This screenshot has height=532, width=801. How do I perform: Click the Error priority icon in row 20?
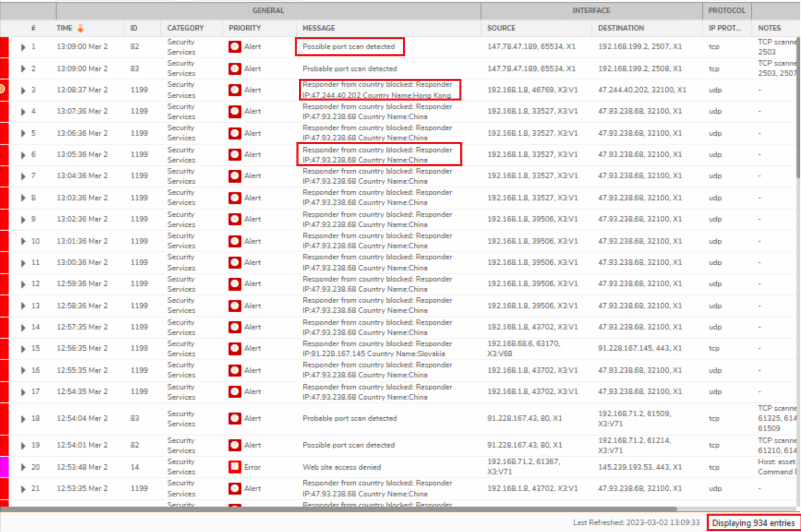coord(234,467)
